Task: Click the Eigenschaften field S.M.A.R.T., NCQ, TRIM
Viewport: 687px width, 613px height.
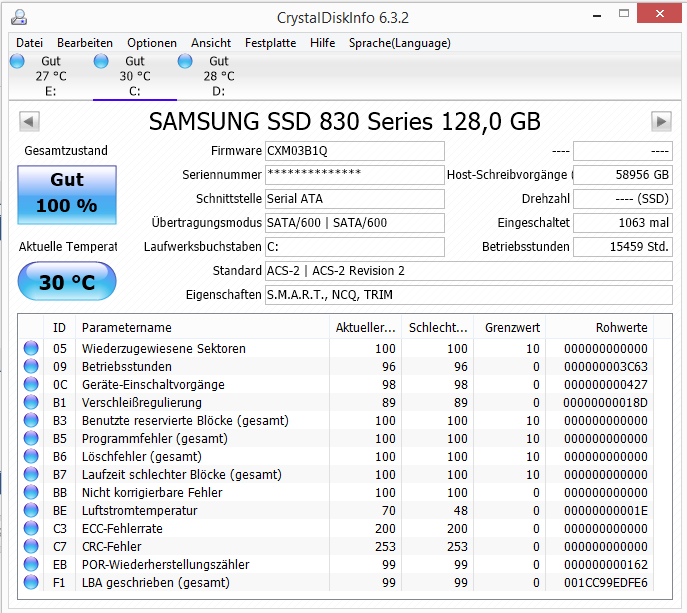Action: (x=469, y=295)
